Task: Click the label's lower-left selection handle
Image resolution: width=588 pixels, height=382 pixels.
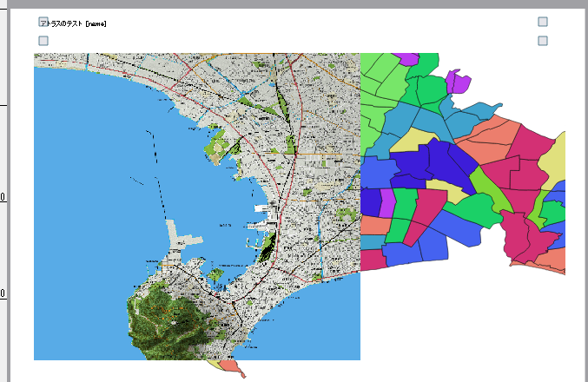Action: point(43,41)
